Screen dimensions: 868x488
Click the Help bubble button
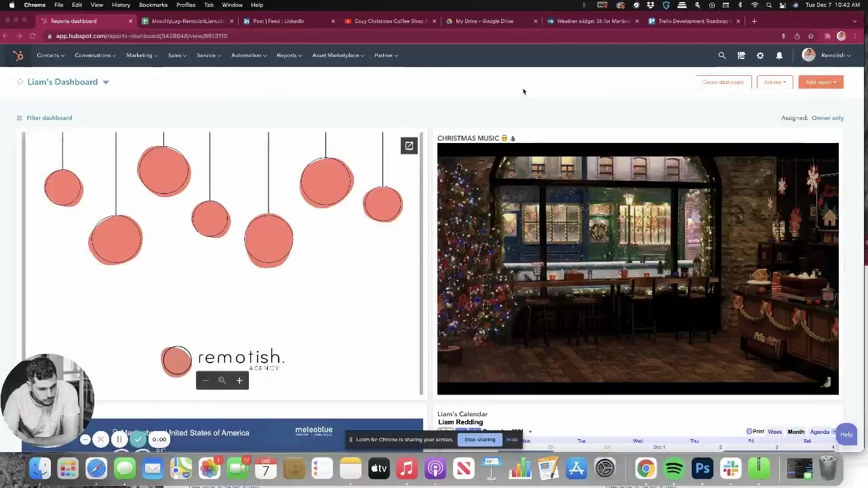click(846, 434)
